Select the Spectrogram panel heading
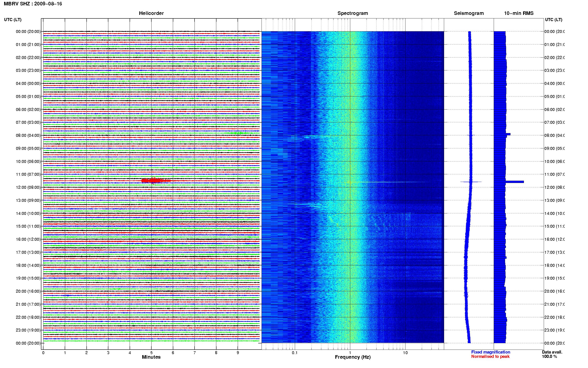 353,13
